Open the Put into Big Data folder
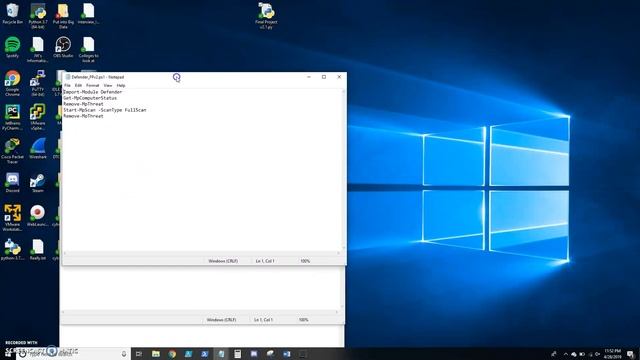640x360 pixels. coord(63,16)
